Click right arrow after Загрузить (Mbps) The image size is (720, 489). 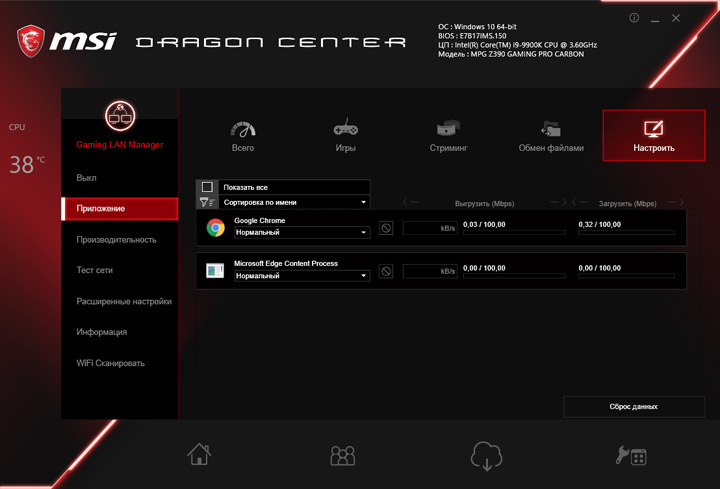tap(676, 202)
